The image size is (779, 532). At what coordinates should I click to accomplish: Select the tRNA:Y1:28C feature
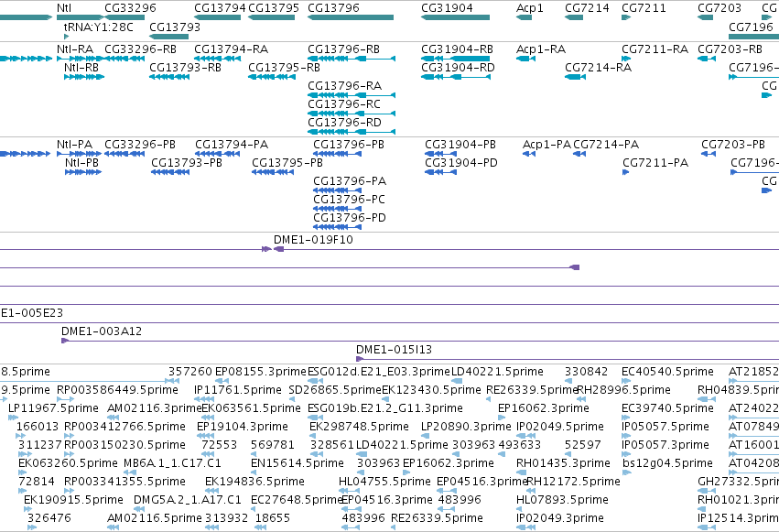[x=66, y=37]
